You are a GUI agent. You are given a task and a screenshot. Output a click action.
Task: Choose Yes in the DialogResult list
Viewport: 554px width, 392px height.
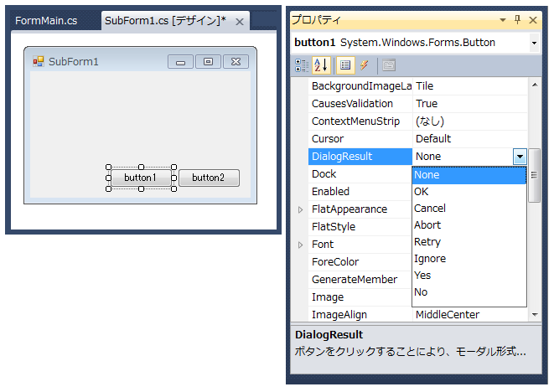coord(469,276)
